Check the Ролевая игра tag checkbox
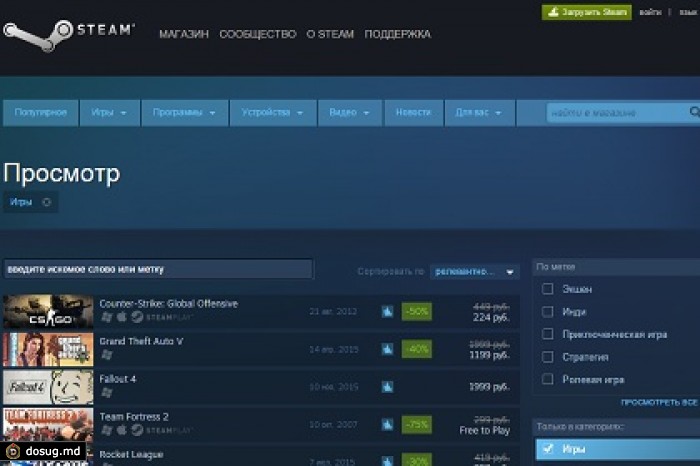The height and width of the screenshot is (466, 700). pyautogui.click(x=547, y=379)
